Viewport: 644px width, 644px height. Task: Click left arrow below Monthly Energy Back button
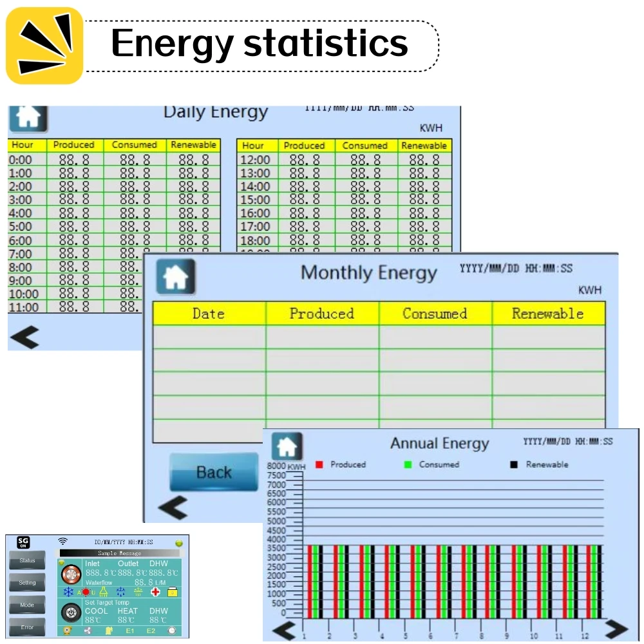click(x=173, y=507)
